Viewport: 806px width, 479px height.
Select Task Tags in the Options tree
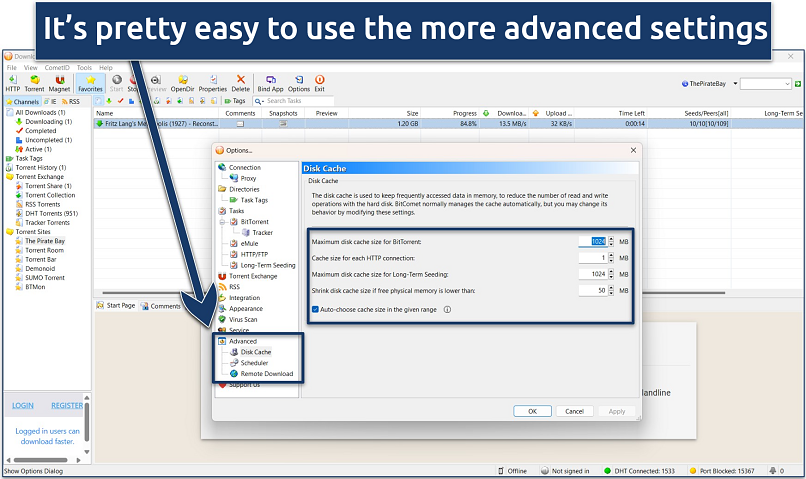254,200
